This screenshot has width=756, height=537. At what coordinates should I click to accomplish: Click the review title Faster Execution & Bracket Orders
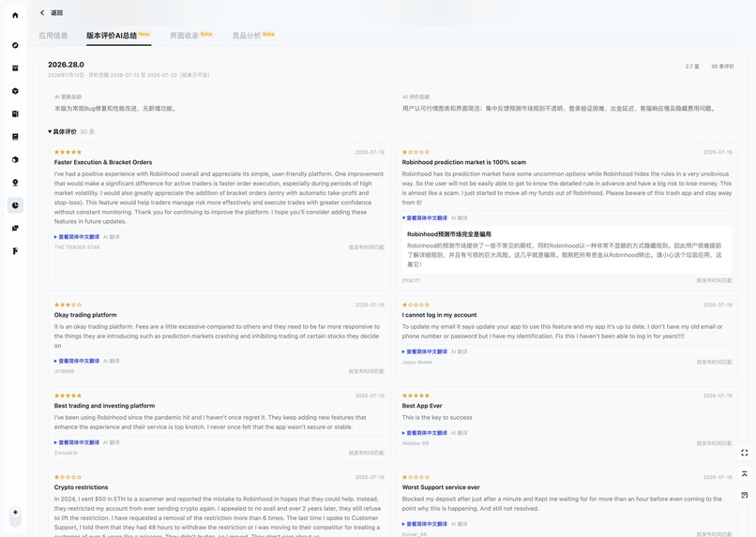pos(103,162)
